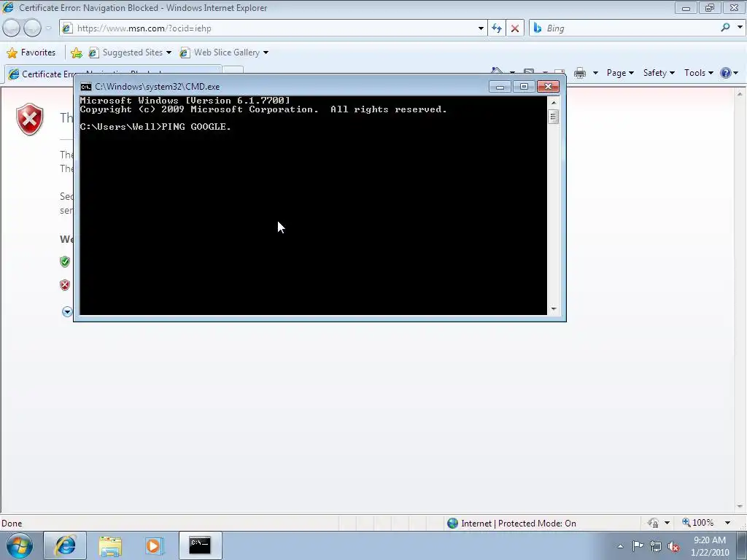Click the Done status bar text
The width and height of the screenshot is (747, 560).
[12, 524]
